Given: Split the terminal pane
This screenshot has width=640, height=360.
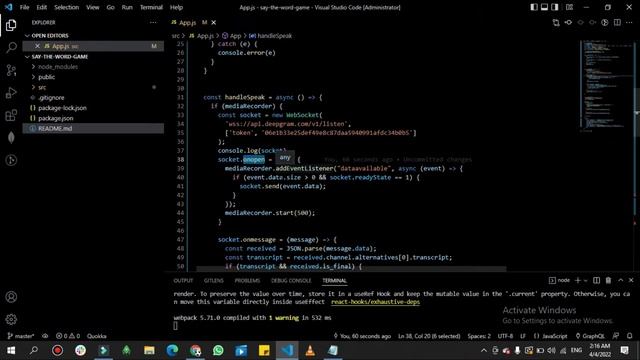Looking at the screenshot, I should click(596, 280).
